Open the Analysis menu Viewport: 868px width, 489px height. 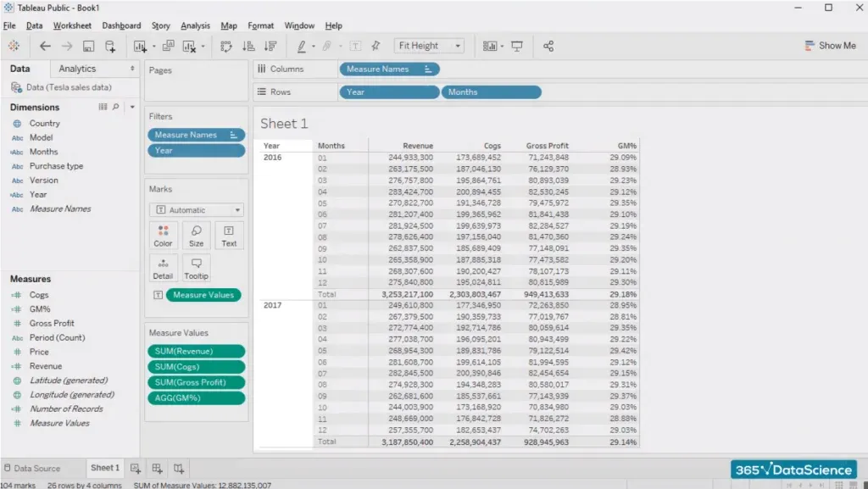pos(195,26)
